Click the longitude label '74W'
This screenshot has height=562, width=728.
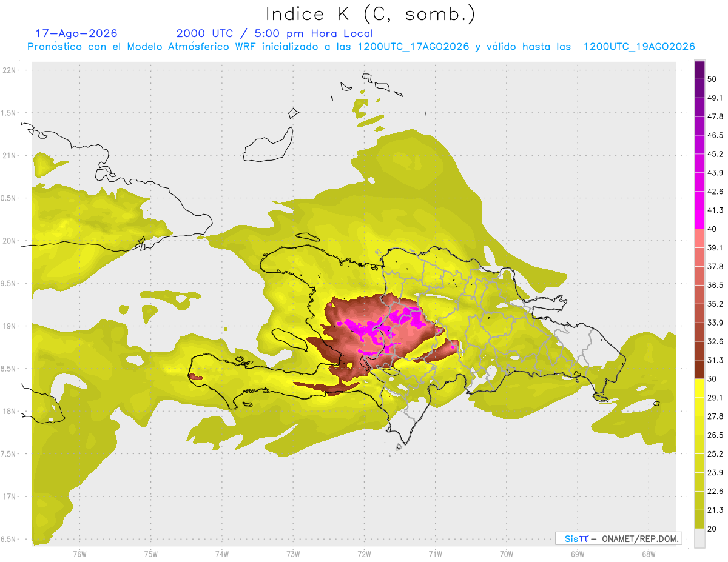point(221,554)
